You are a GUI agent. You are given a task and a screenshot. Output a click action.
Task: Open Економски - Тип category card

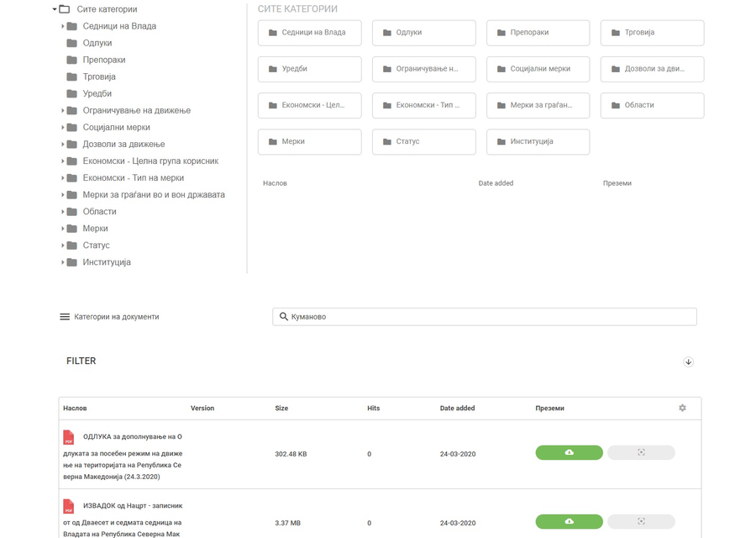click(424, 105)
